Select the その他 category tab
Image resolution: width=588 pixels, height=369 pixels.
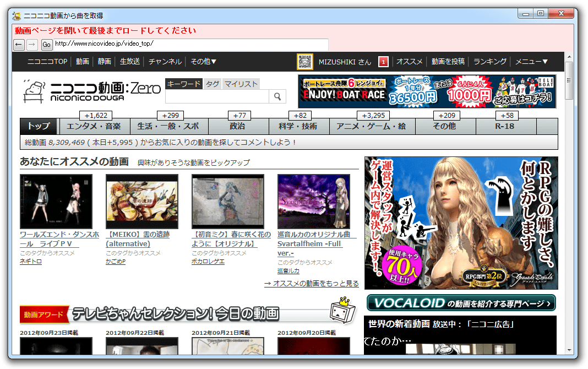[x=445, y=126]
